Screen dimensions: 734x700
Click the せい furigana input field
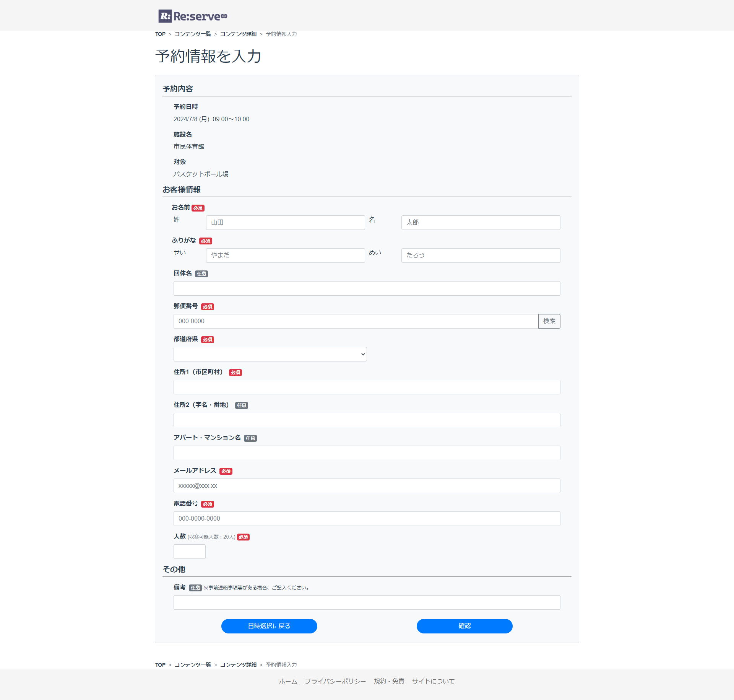coord(285,256)
